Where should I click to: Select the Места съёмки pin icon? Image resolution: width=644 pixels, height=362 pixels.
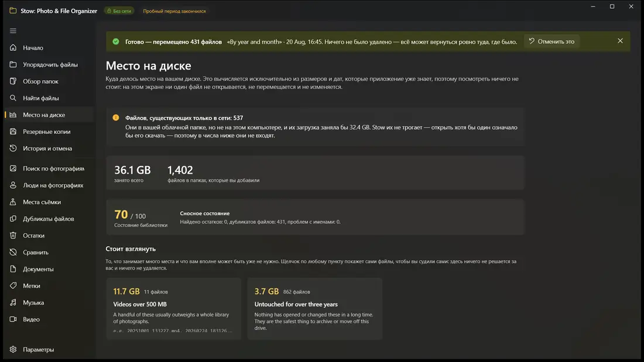point(13,202)
